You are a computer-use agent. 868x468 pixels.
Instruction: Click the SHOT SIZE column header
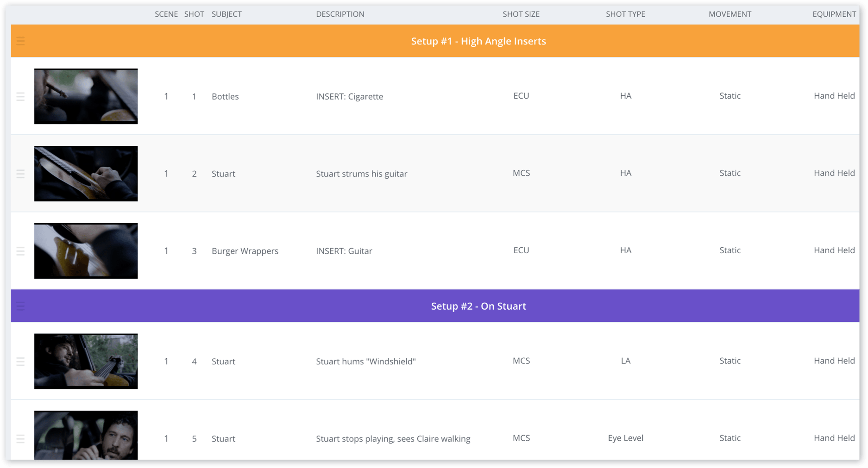tap(521, 14)
